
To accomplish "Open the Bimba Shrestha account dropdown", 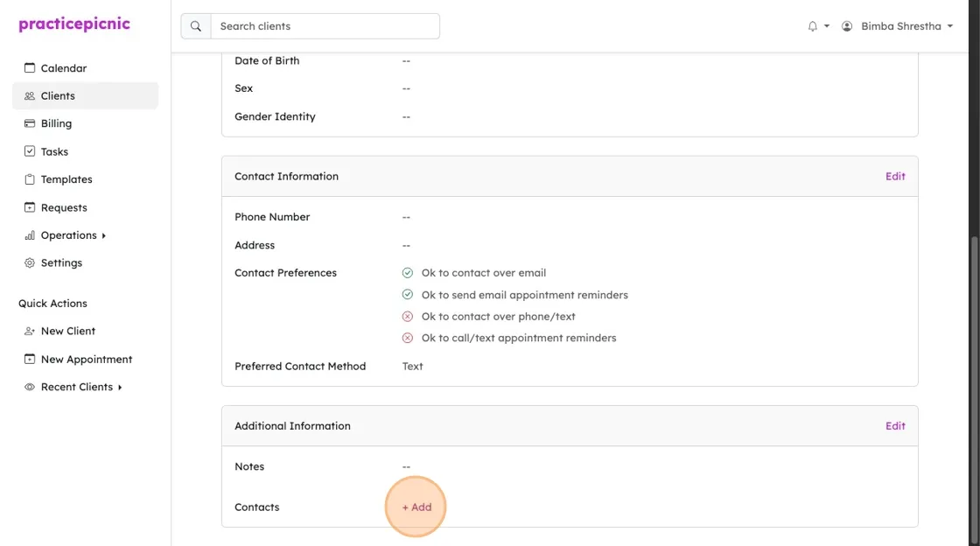I will 898,26.
